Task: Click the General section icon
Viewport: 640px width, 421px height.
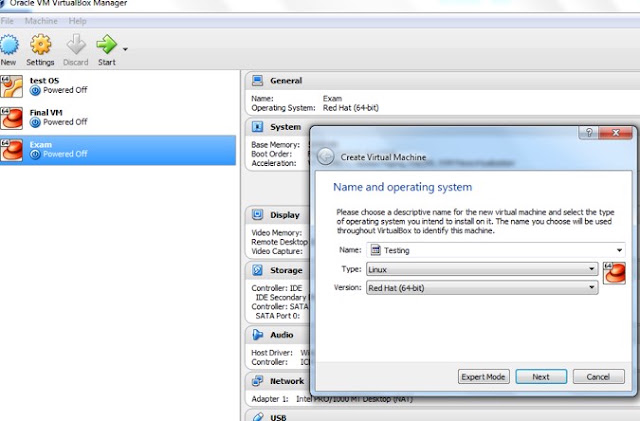Action: [x=258, y=80]
